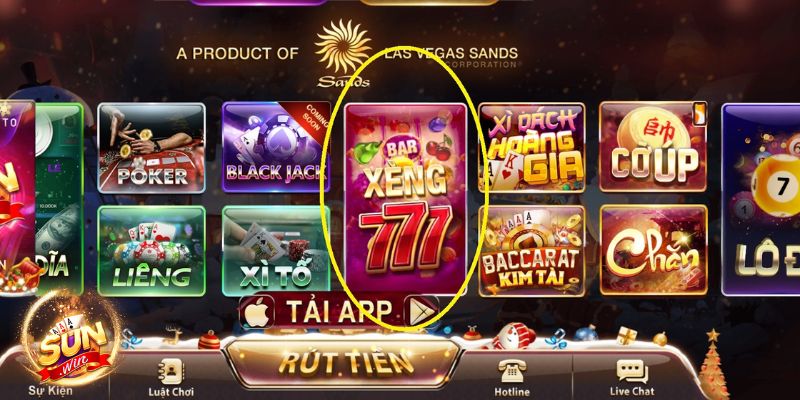Viewport: 800px width, 400px height.
Task: Click the Sun Win logo
Action: pyautogui.click(x=71, y=341)
